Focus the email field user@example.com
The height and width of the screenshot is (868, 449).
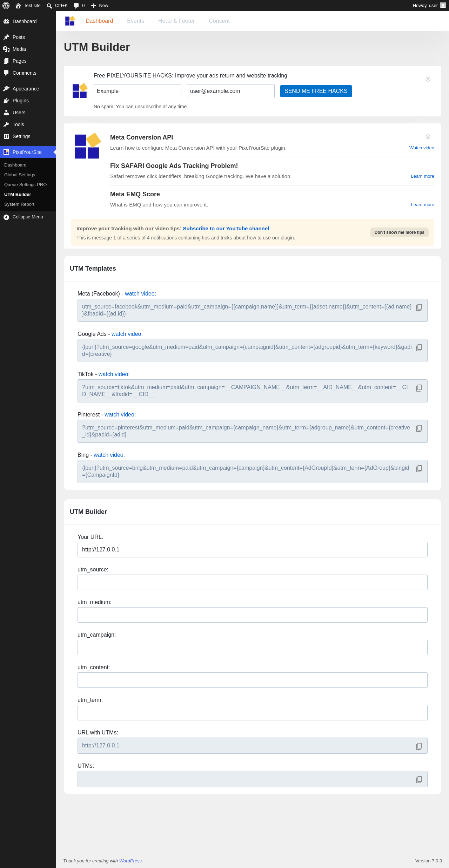(231, 91)
